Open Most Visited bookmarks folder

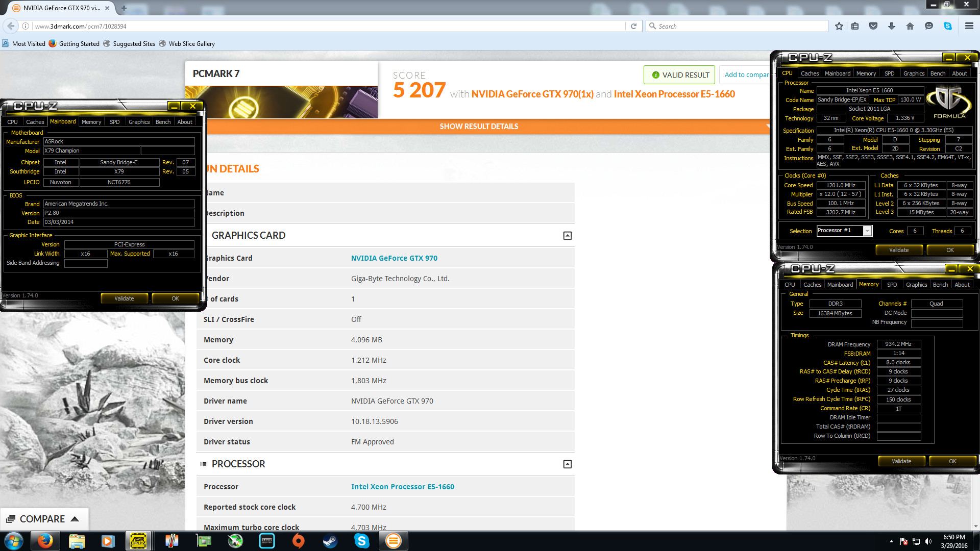[24, 44]
